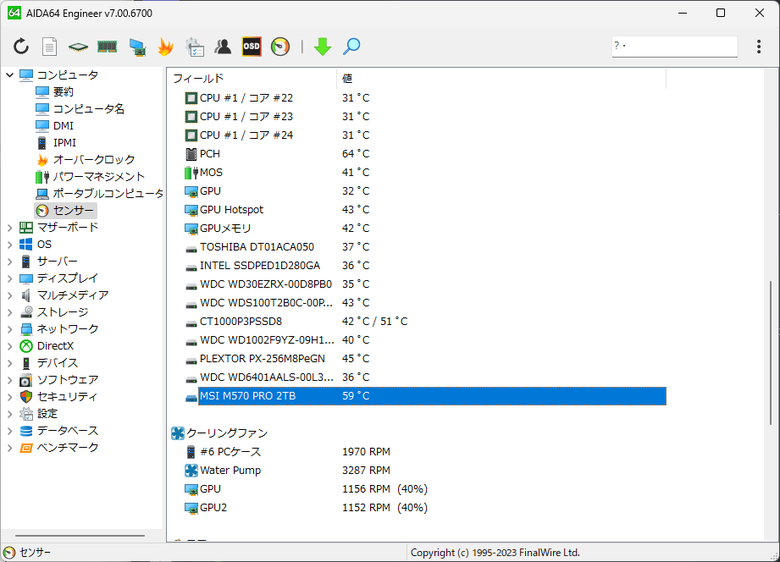Expand the DirectX tree node
This screenshot has height=562, width=780.
coord(9,346)
